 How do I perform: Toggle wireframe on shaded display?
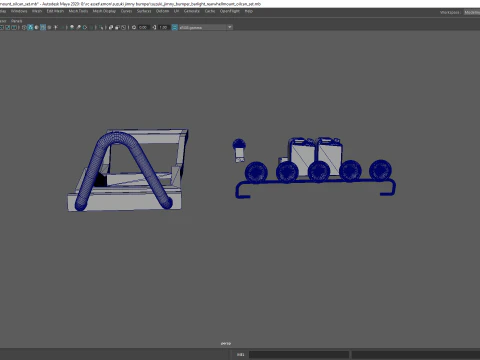(43, 27)
